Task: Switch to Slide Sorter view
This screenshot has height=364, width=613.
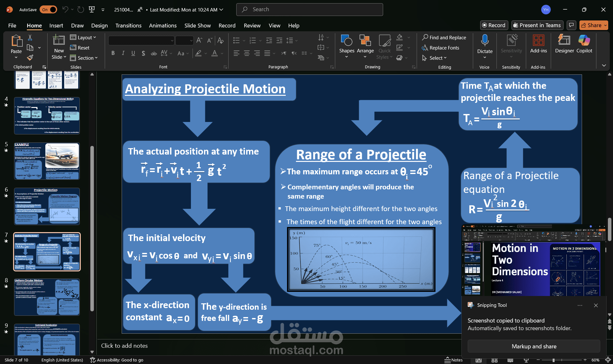Action: coord(494,360)
